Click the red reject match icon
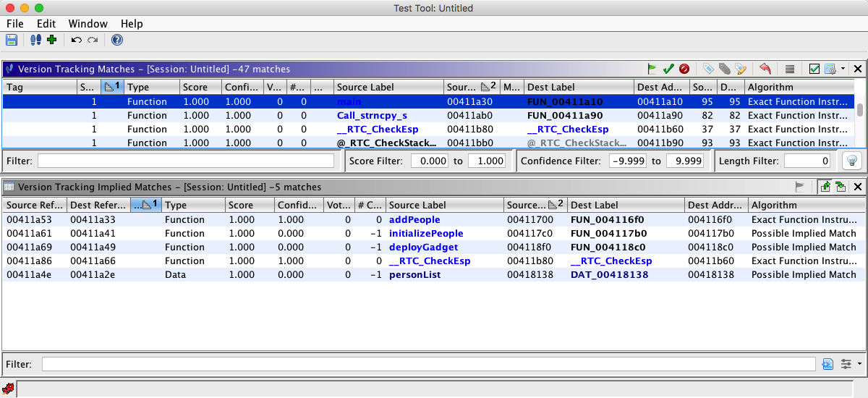The width and height of the screenshot is (868, 398). 684,69
